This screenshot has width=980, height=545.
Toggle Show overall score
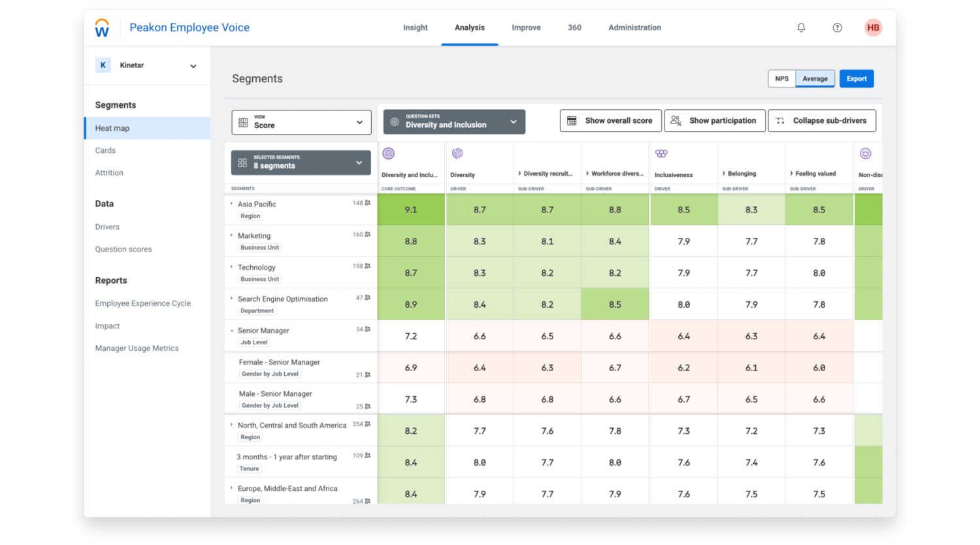[611, 121]
